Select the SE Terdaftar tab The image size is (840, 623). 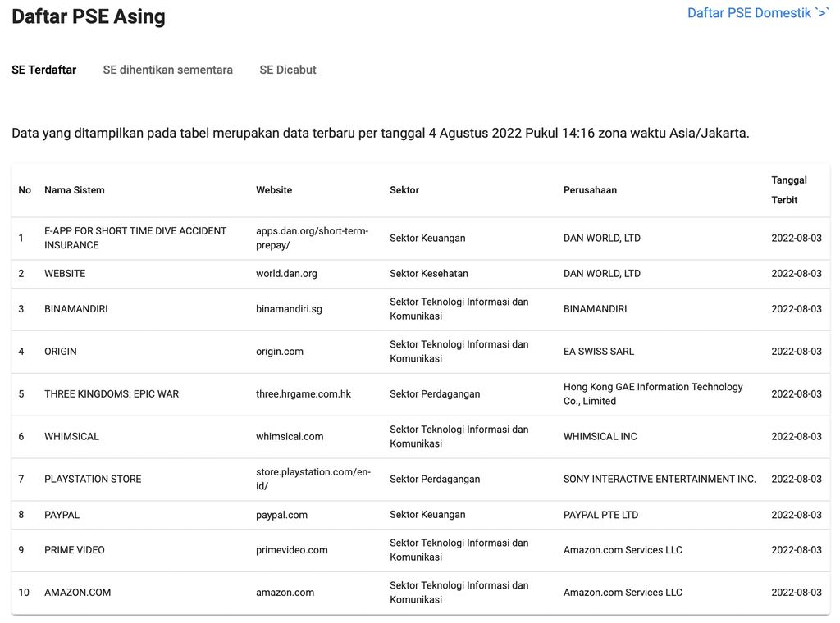click(x=44, y=70)
